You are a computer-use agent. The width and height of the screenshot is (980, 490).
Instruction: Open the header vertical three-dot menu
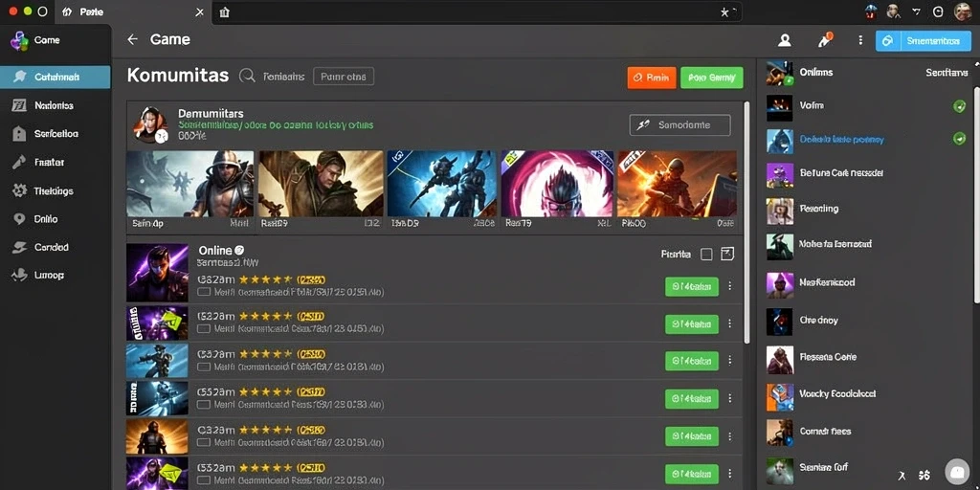point(860,40)
